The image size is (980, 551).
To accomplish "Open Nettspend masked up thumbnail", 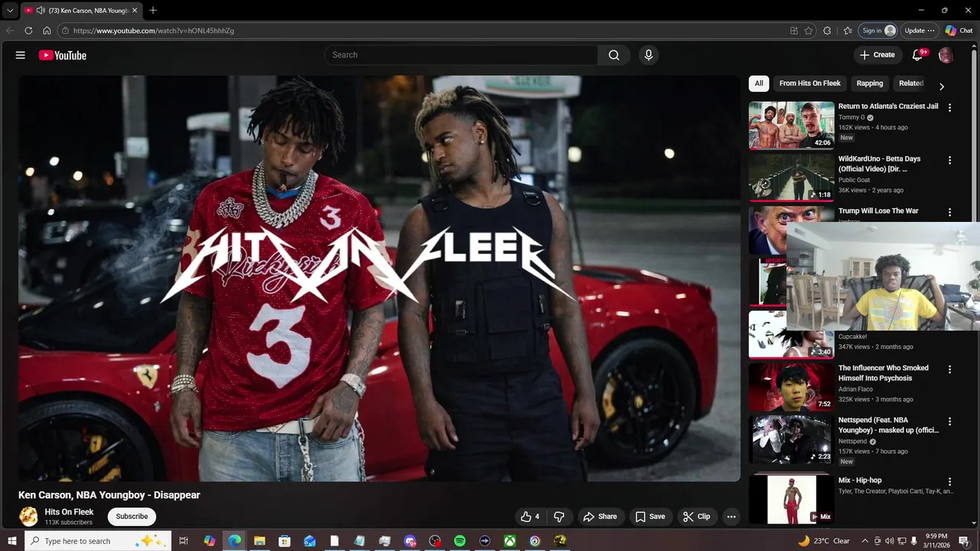I will pyautogui.click(x=792, y=440).
